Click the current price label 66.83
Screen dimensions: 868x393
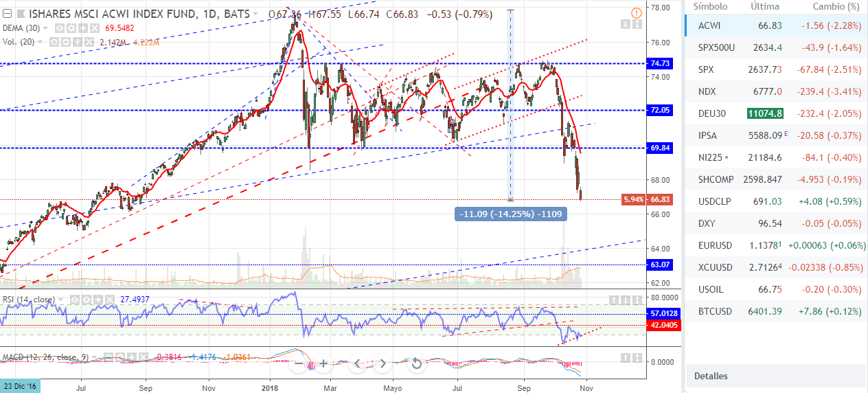tap(661, 199)
